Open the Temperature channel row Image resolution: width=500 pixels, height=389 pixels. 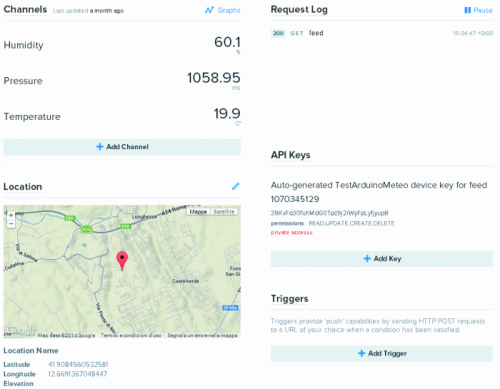click(122, 116)
